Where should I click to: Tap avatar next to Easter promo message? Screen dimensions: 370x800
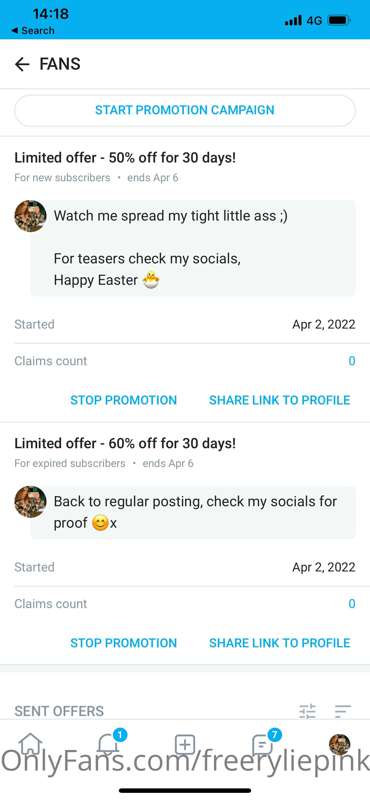pos(30,216)
